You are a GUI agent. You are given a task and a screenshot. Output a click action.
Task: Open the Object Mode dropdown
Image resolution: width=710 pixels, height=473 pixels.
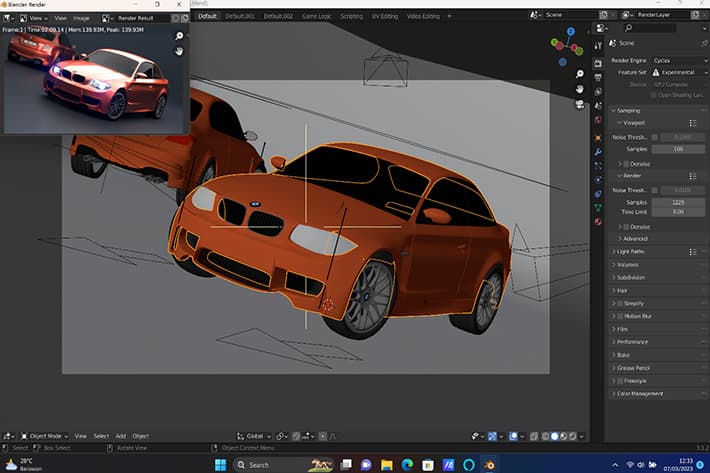tap(44, 436)
